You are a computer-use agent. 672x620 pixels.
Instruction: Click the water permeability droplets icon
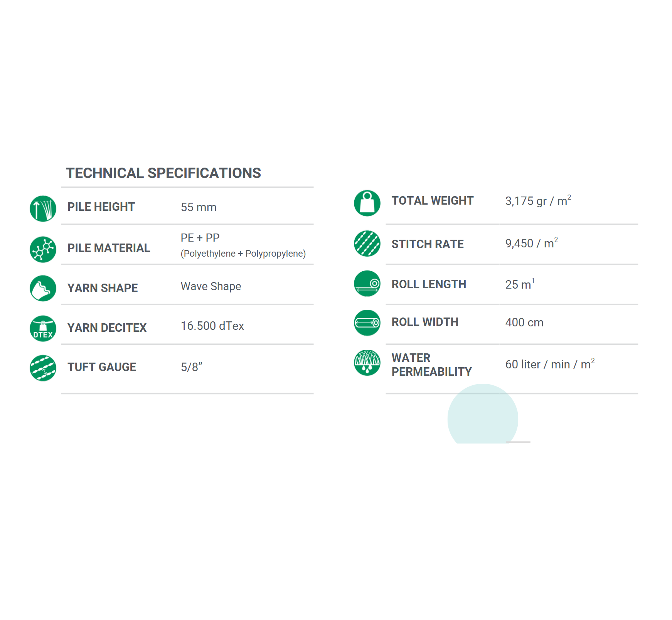(x=367, y=363)
